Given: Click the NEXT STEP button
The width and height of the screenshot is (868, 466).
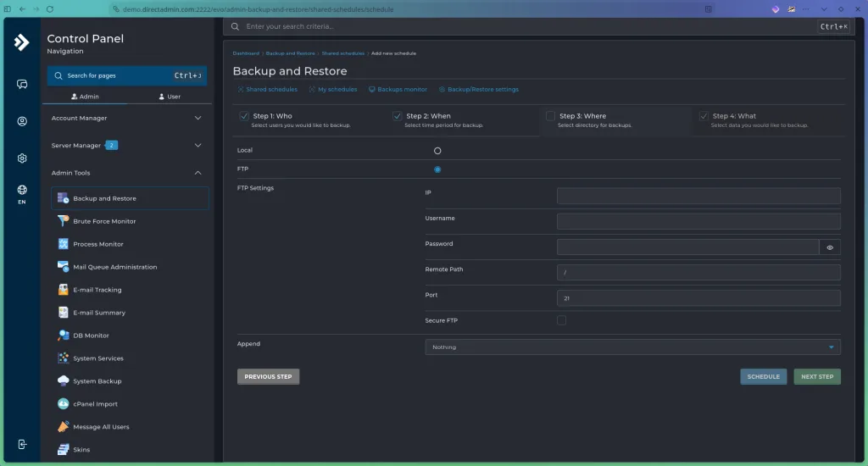Looking at the screenshot, I should point(817,376).
